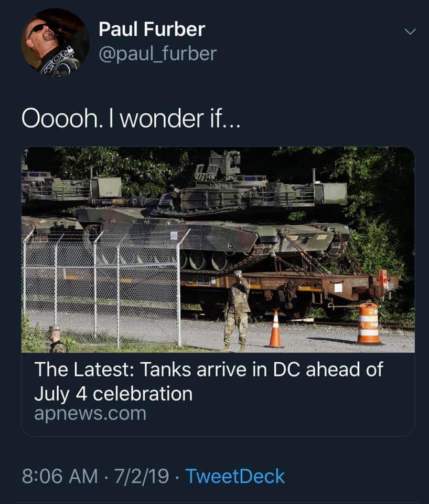Screen dimensions: 429x504
Task: Click the 'July 4 celebration' headline line
Action: [x=113, y=394]
